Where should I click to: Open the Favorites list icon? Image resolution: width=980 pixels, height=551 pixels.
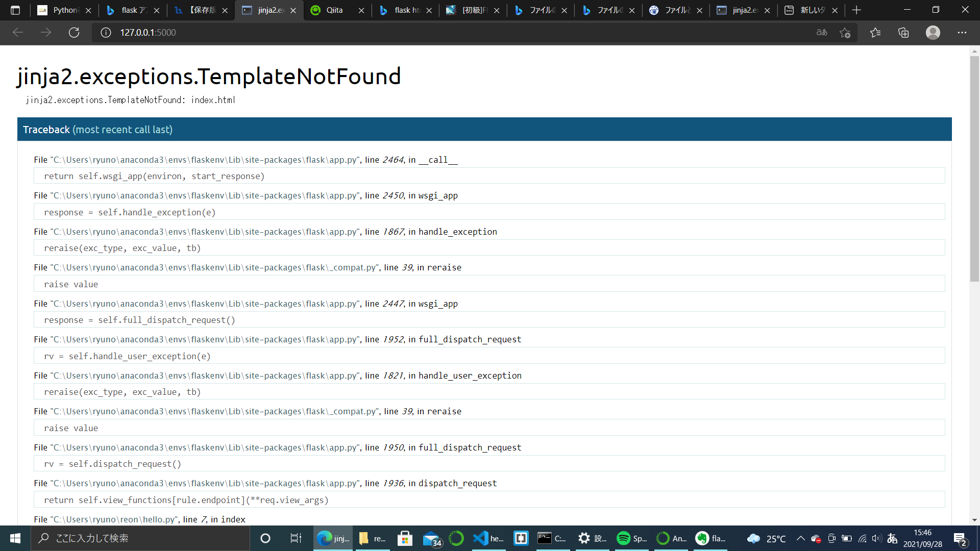point(875,33)
